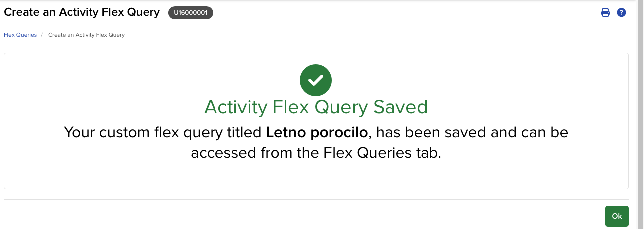Click the bold query name "Letno porocilo"
Viewport: 644px width, 229px height.
(x=318, y=133)
